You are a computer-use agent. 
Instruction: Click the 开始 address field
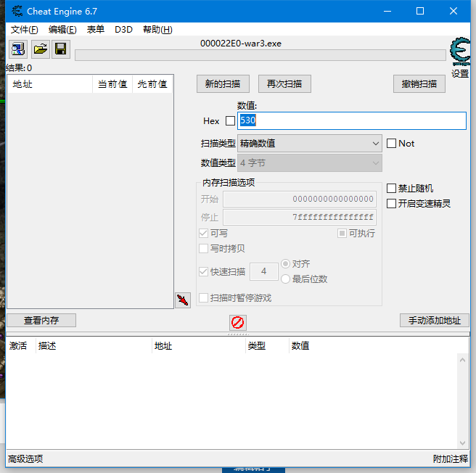[x=300, y=199]
